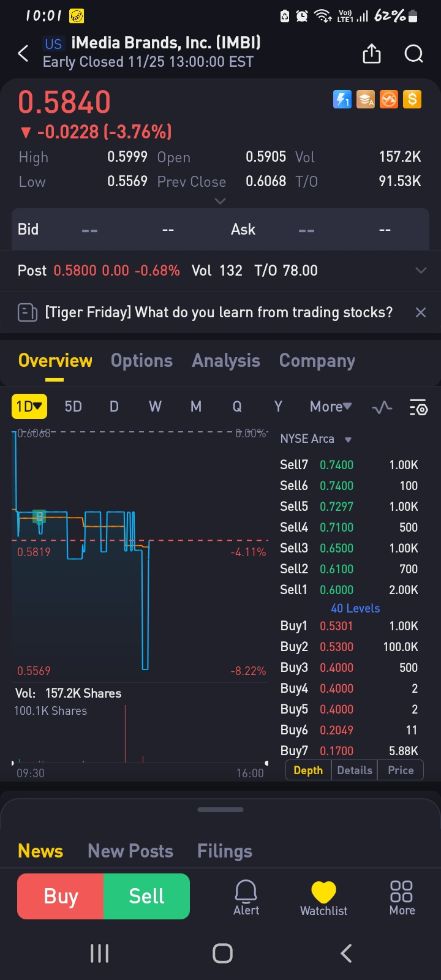
Task: Expand the More timeframes dropdown
Action: [x=331, y=407]
